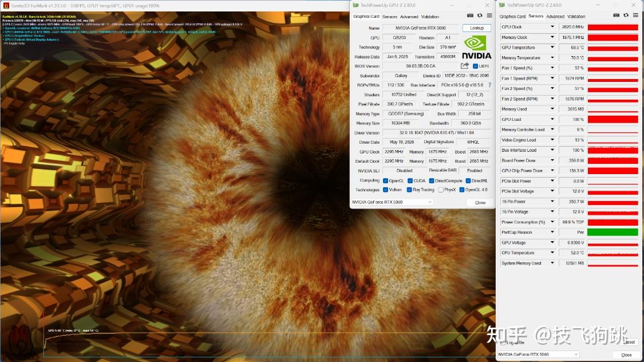Expand the GPU Clock sensor dropdown arrow
Image resolution: width=644 pixels, height=362 pixels.
pyautogui.click(x=552, y=27)
